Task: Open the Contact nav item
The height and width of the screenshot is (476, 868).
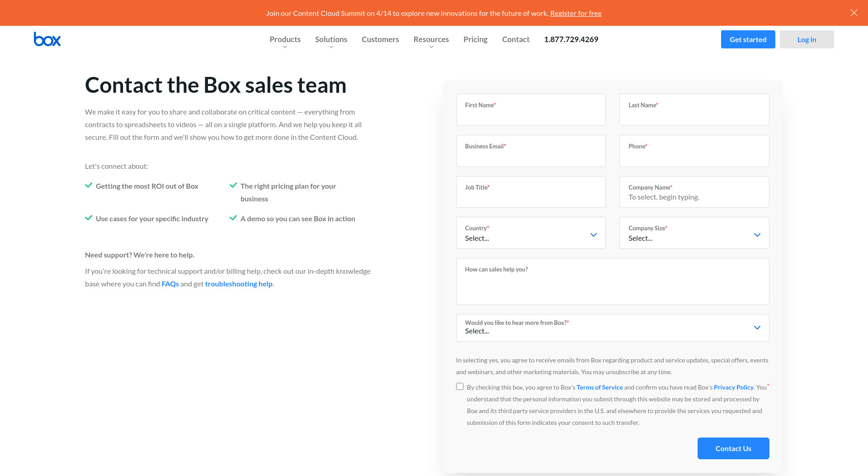Action: click(x=515, y=39)
